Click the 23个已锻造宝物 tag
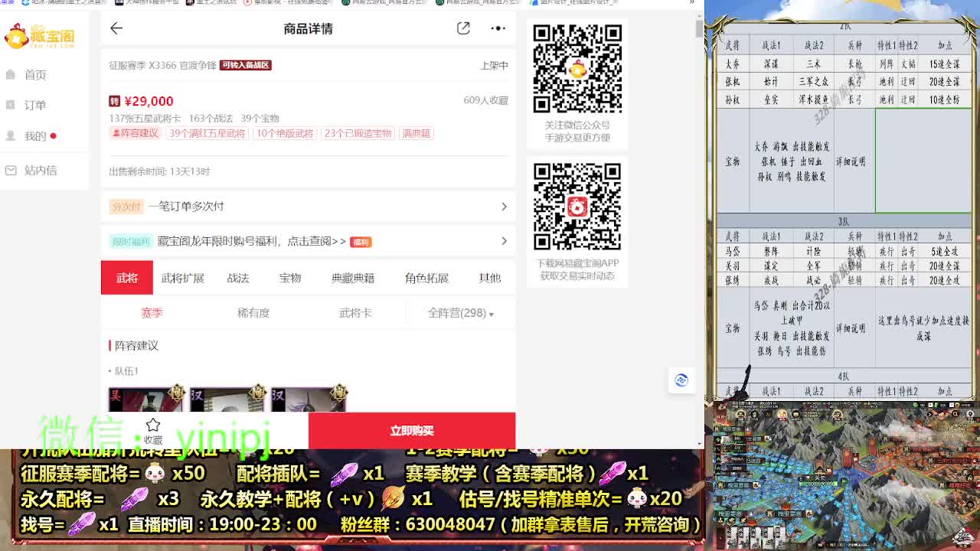 tap(358, 133)
